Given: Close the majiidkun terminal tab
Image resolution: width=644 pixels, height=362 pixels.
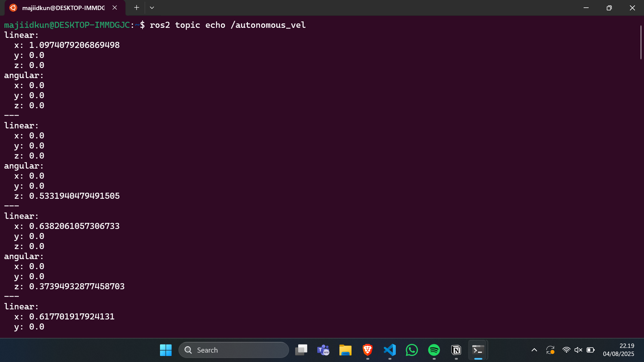Looking at the screenshot, I should click(115, 8).
